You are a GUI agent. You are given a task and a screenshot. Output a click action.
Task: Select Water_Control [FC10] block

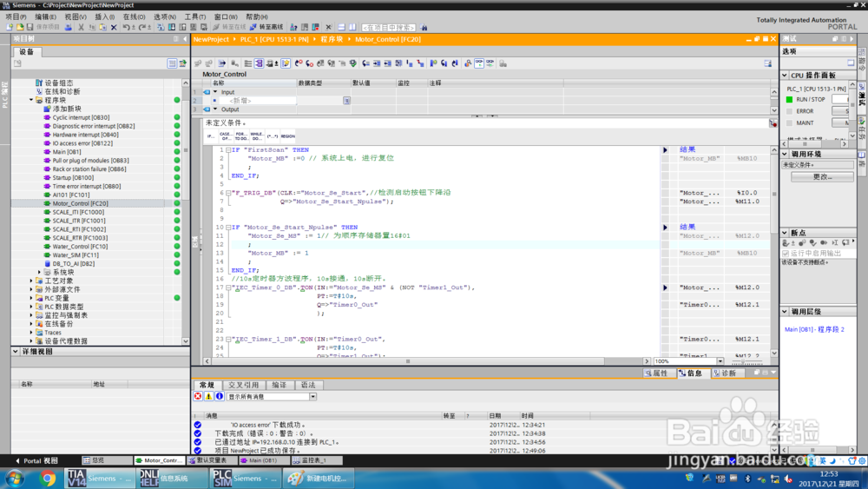click(80, 247)
